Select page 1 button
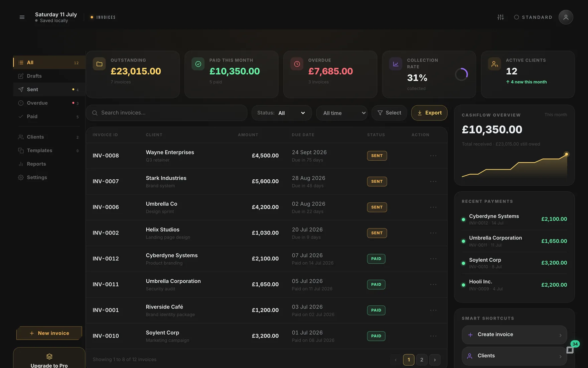Viewport: 588px width, 368px height. (409, 360)
